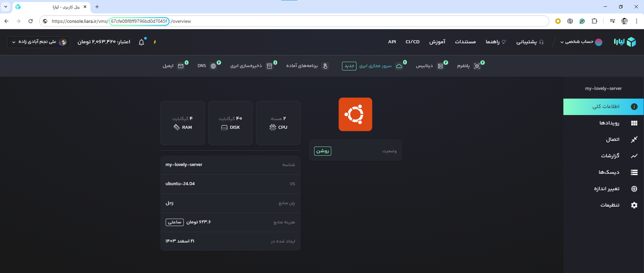Click the Liara logo in header
Image resolution: width=644 pixels, height=273 pixels.
(625, 42)
